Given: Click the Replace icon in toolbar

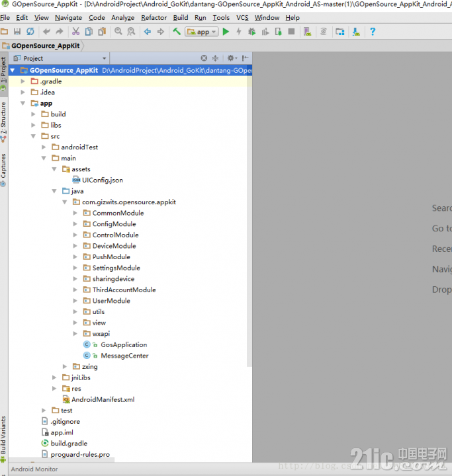Looking at the screenshot, I should [131, 32].
